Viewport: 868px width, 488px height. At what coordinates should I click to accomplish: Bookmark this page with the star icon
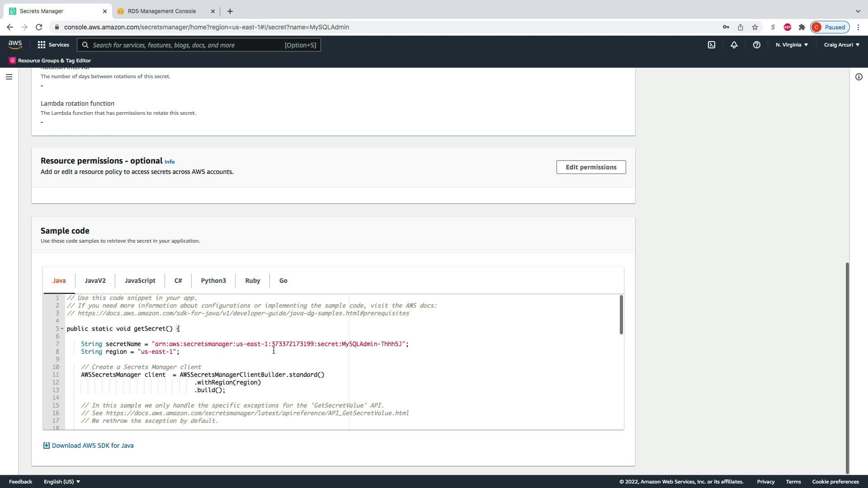[x=755, y=27]
